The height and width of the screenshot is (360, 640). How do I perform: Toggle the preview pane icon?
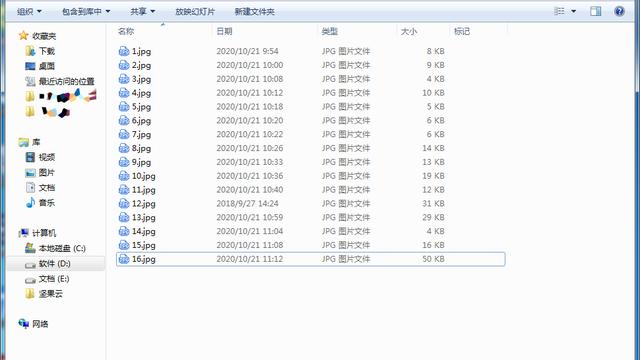(596, 11)
